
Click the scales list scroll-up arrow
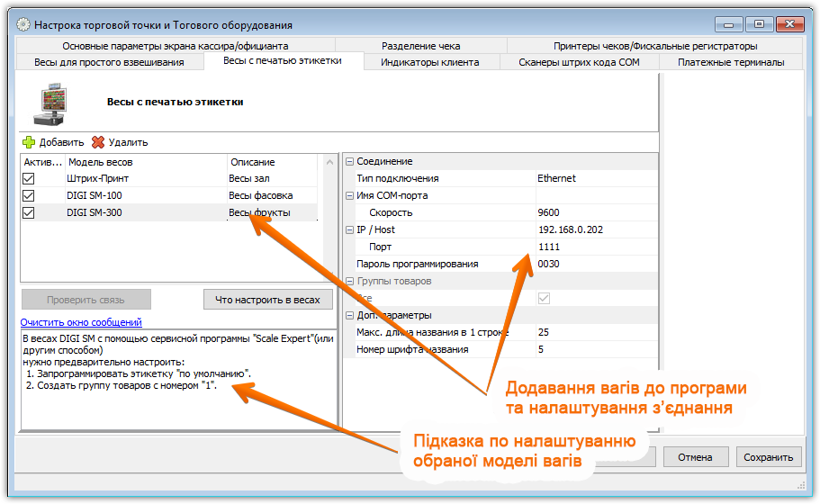point(329,162)
